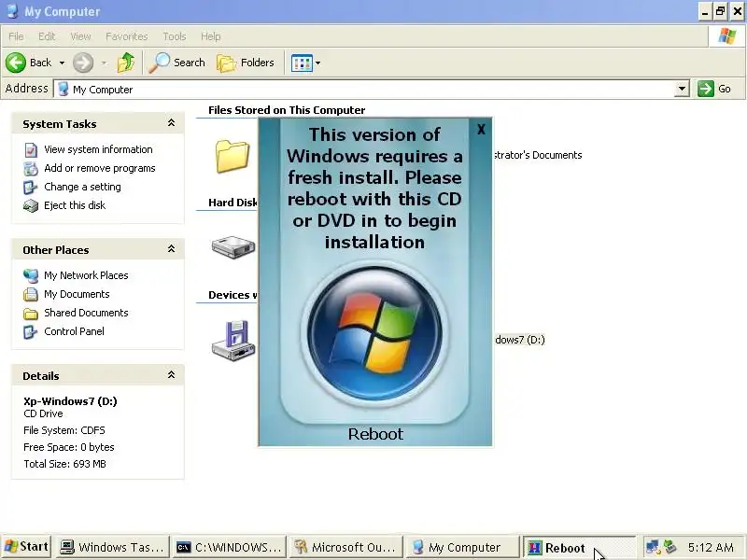Viewport: 747px width, 560px height.
Task: Click the My Computer title bar icon
Action: click(x=13, y=11)
